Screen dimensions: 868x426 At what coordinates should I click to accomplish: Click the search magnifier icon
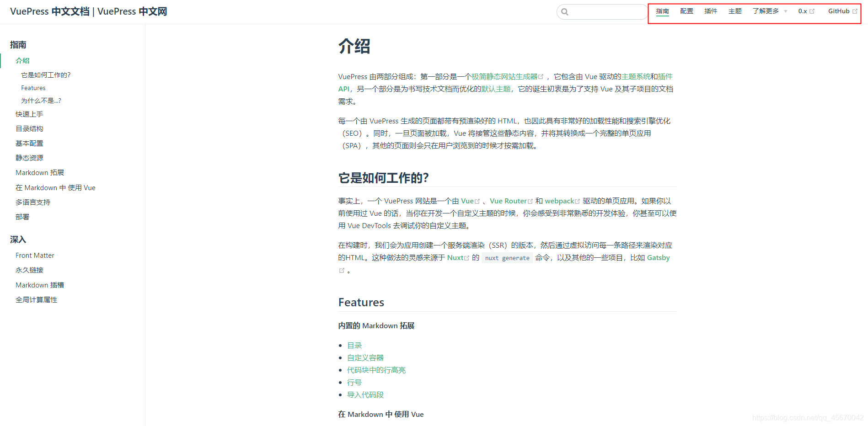pyautogui.click(x=565, y=12)
